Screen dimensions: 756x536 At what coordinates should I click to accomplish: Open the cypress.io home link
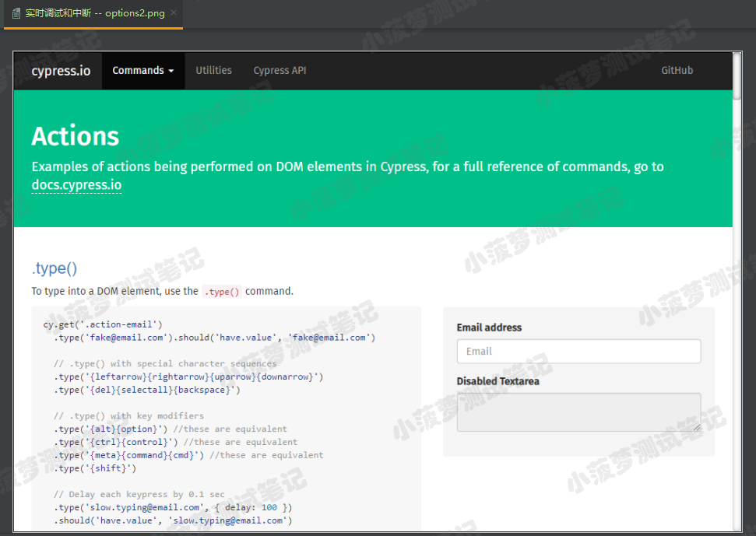62,71
